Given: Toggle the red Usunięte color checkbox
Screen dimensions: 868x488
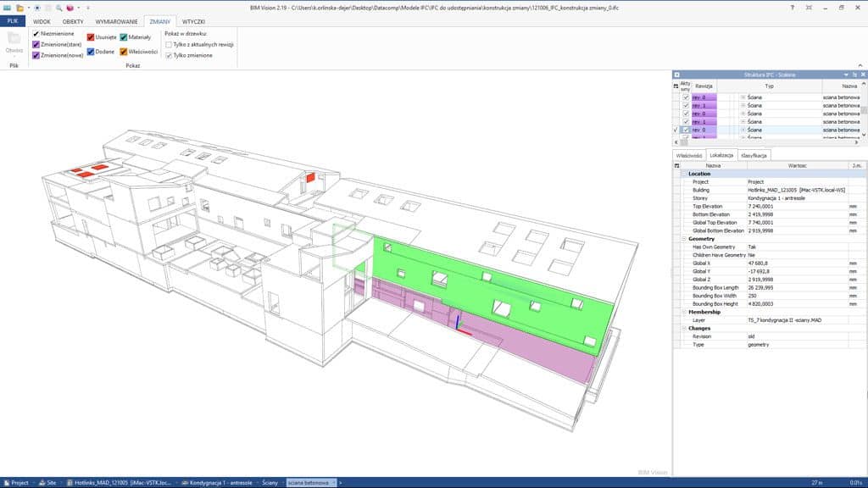Looking at the screenshot, I should (90, 37).
